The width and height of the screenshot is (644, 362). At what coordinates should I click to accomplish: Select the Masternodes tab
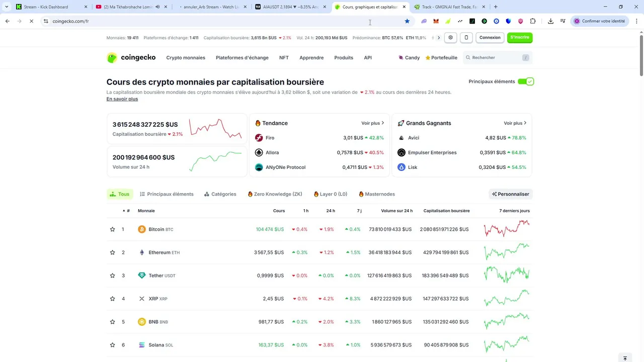(377, 194)
